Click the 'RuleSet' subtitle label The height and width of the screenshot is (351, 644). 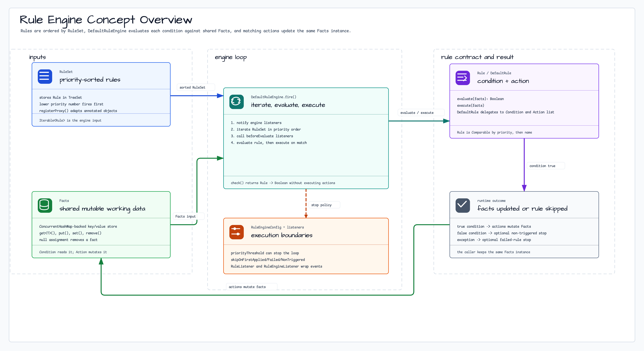coord(66,72)
